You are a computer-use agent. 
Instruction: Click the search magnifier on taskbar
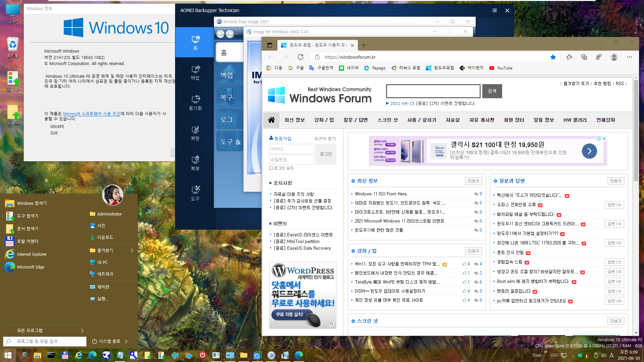point(23,355)
